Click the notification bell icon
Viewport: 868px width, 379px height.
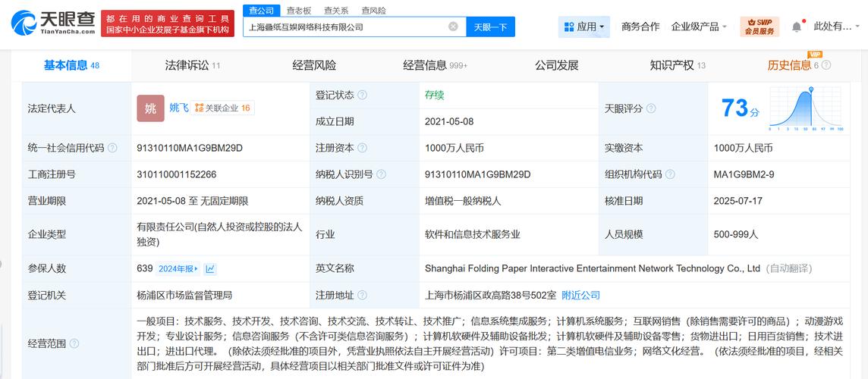click(x=796, y=26)
